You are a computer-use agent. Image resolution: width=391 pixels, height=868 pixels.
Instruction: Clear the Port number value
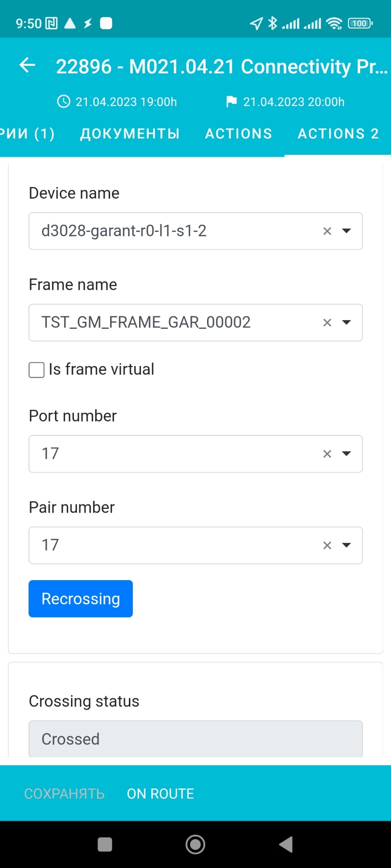[x=327, y=454]
